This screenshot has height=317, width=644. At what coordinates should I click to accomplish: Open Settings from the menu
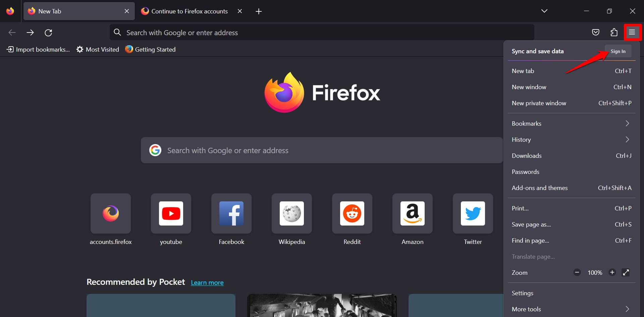572,293
